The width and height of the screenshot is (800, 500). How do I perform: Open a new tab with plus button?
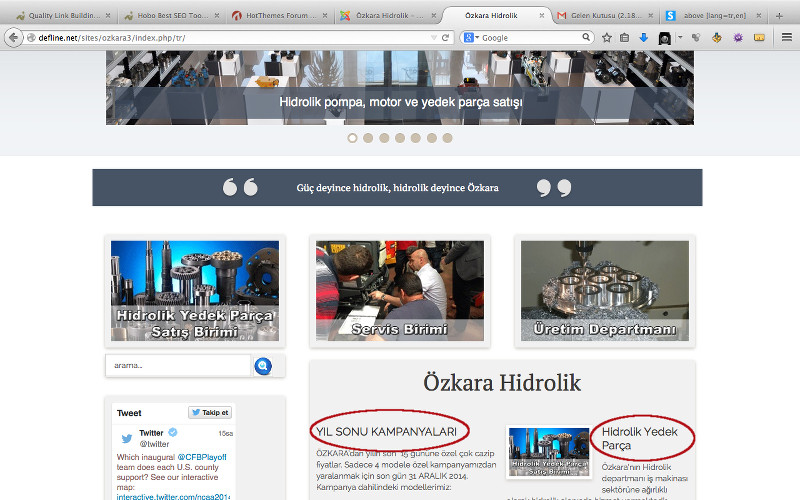pyautogui.click(x=779, y=16)
